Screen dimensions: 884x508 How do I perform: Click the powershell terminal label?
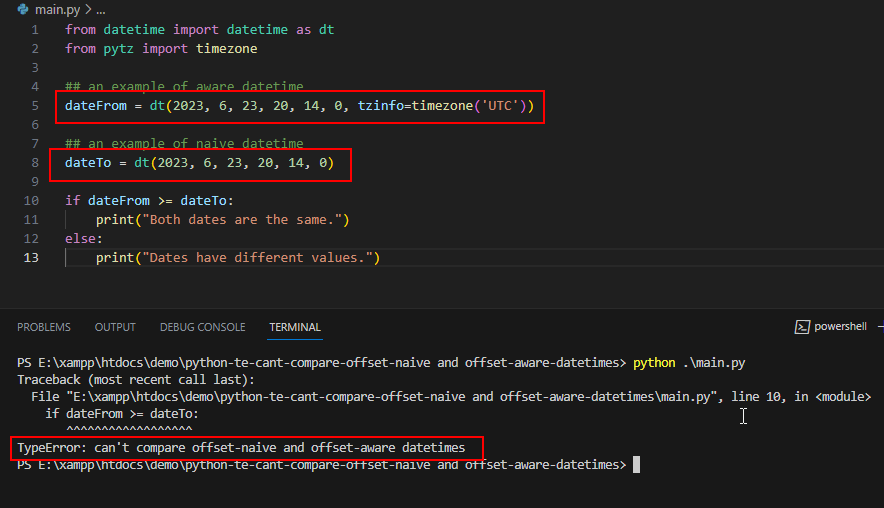coord(840,326)
